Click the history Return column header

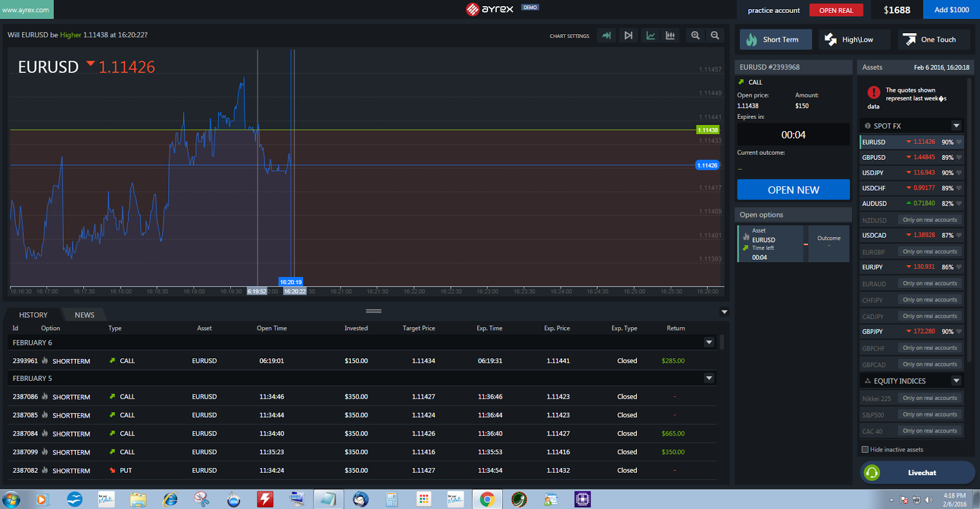coord(676,328)
